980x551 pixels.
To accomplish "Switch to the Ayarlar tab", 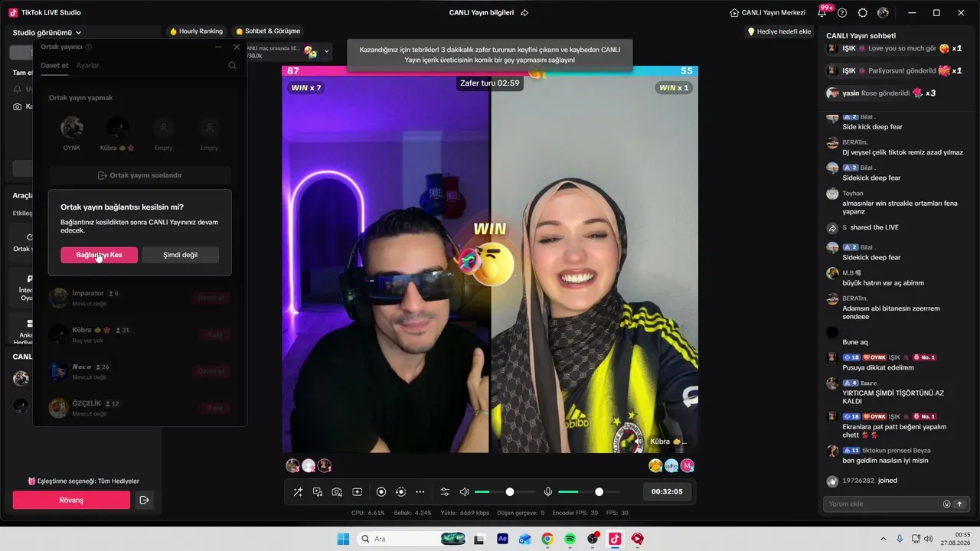I will (x=88, y=66).
